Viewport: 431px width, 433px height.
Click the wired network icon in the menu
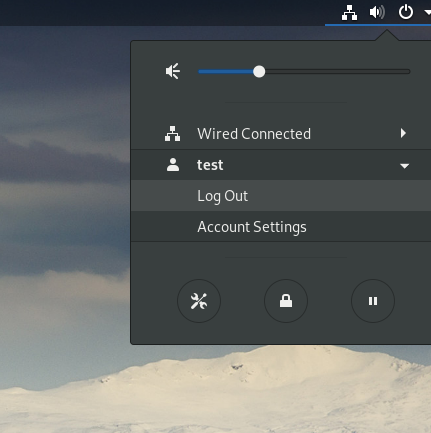pyautogui.click(x=172, y=134)
